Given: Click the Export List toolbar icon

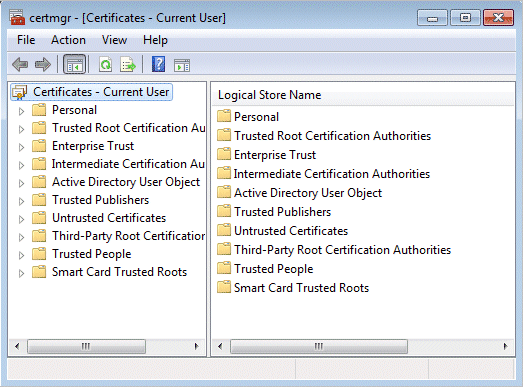Looking at the screenshot, I should 128,64.
